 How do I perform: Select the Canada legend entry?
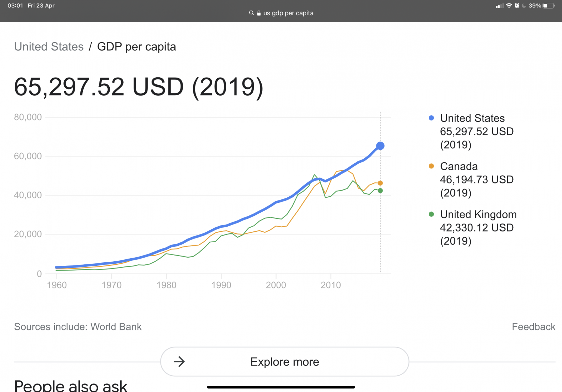pos(459,166)
